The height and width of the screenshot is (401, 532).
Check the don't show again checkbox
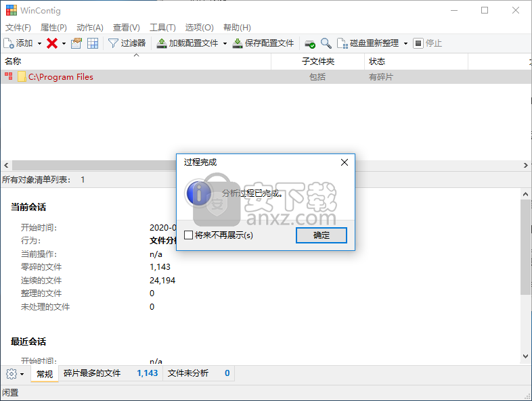[x=188, y=235]
